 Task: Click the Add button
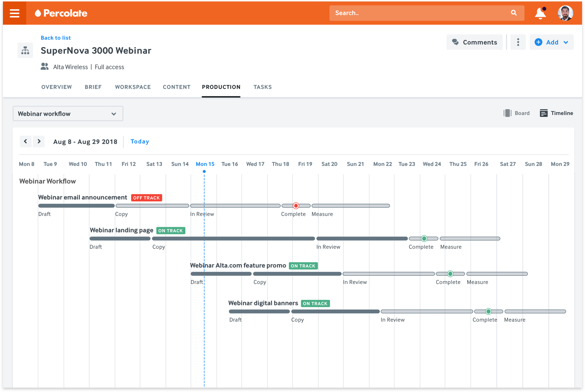tap(551, 42)
